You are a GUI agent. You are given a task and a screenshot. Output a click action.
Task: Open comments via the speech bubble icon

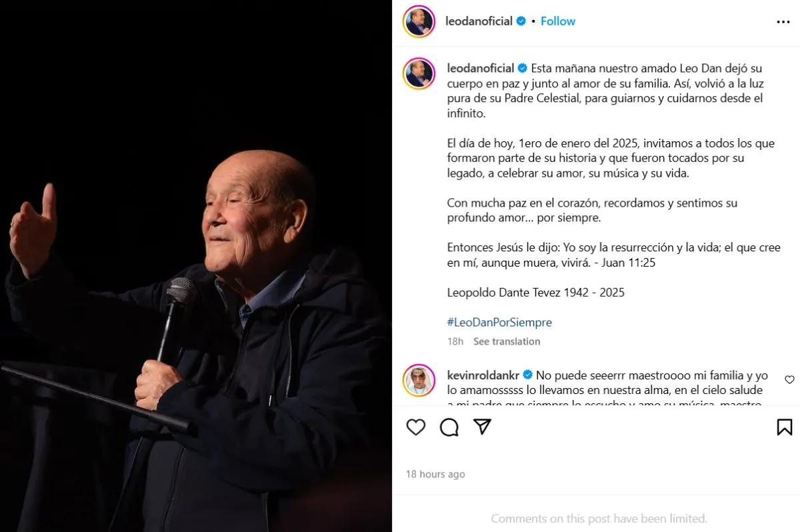(x=449, y=427)
